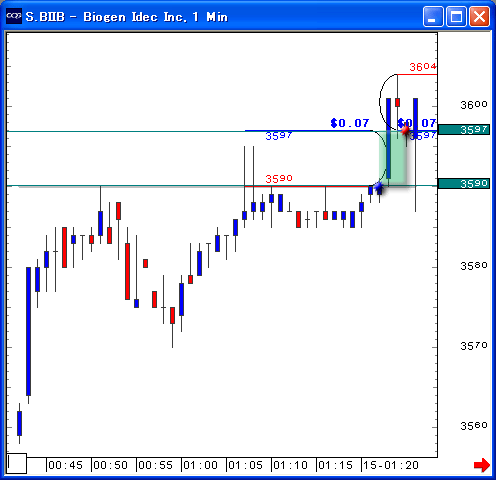This screenshot has width=496, height=480.
Task: Click the red 3590 label above the line
Action: pyautogui.click(x=279, y=179)
